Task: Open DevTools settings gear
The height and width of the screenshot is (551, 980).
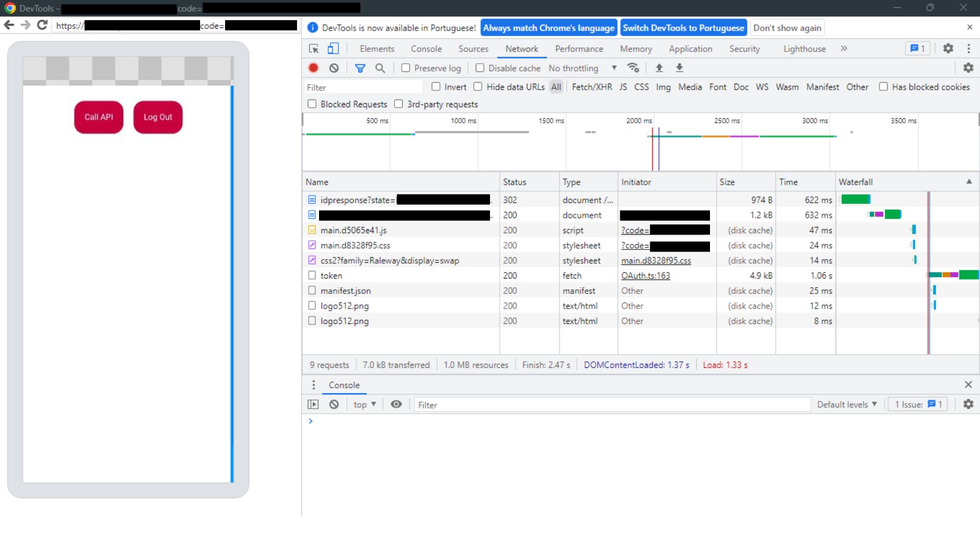Action: tap(948, 48)
